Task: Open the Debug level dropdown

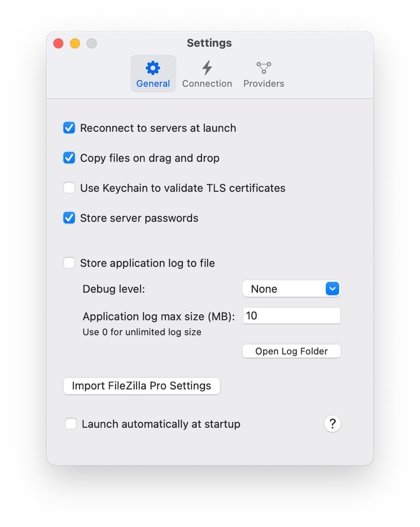Action: [x=291, y=289]
